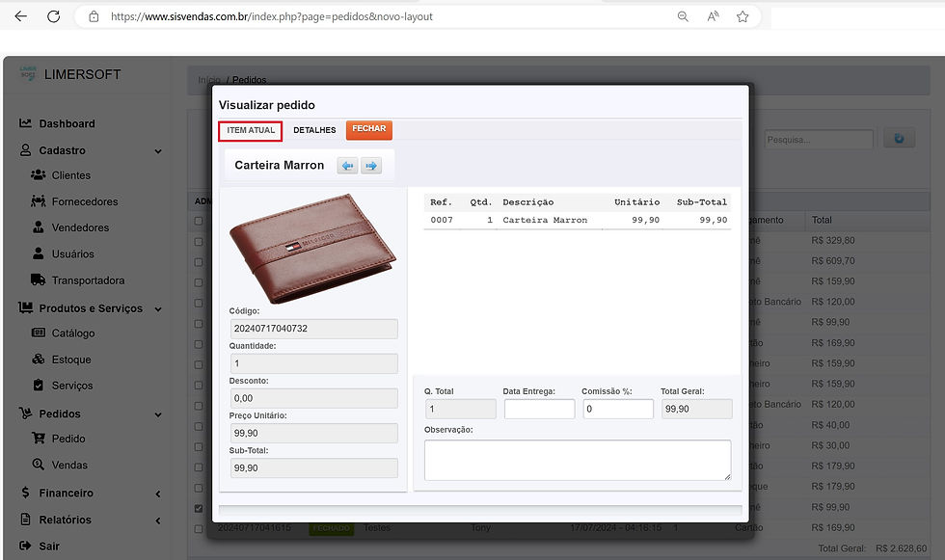
Task: Click the Pesquisa search field
Action: (819, 139)
